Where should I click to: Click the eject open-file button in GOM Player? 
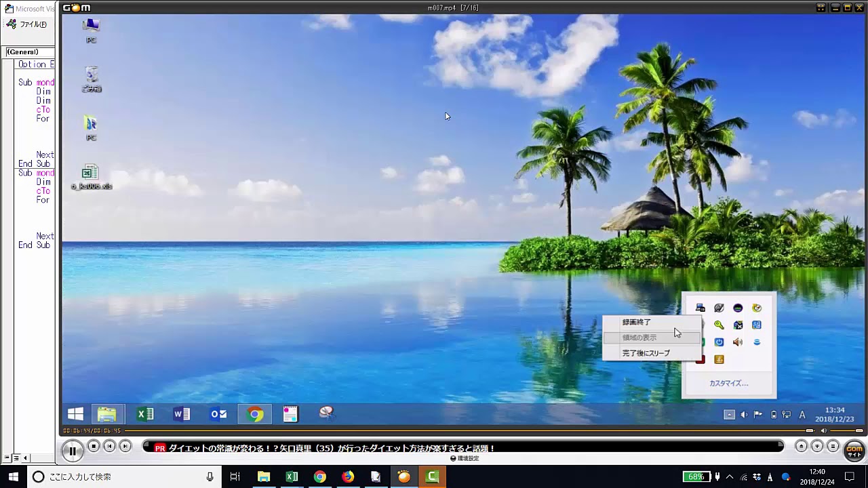[x=801, y=446]
